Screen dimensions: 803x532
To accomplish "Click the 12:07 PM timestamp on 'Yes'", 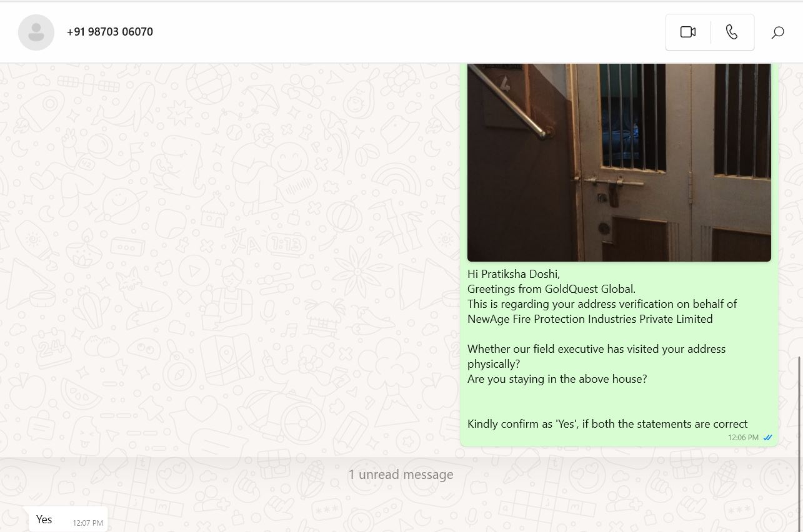I will click(x=87, y=523).
